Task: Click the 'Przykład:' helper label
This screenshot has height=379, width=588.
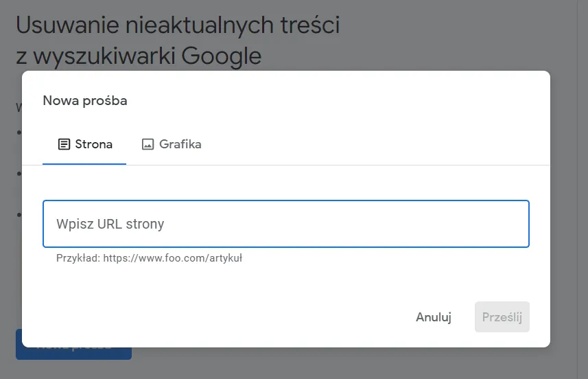Action: (78, 258)
